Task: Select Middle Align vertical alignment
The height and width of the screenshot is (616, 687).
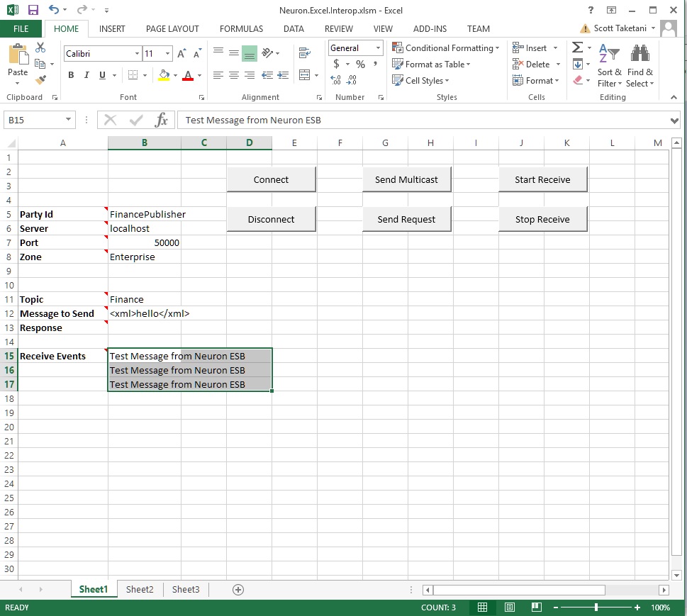Action: (x=234, y=53)
